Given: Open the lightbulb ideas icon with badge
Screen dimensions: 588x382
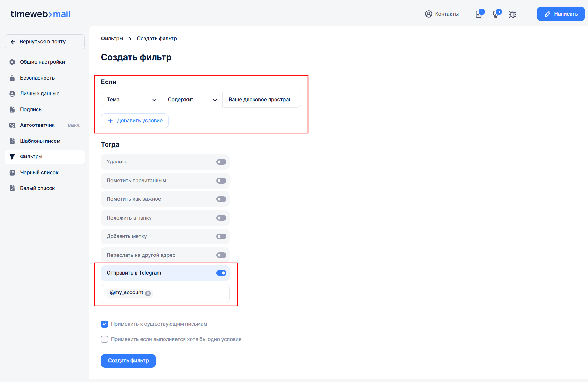Looking at the screenshot, I should (x=496, y=14).
